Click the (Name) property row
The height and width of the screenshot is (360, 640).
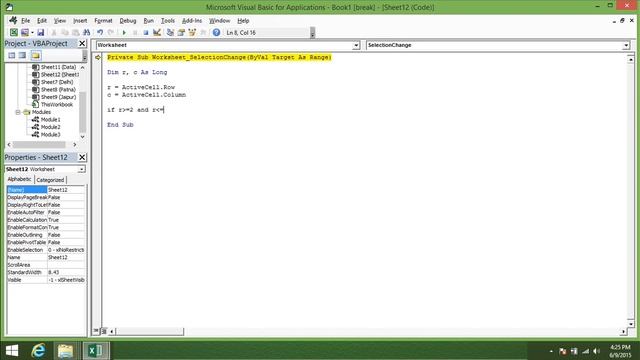46,190
